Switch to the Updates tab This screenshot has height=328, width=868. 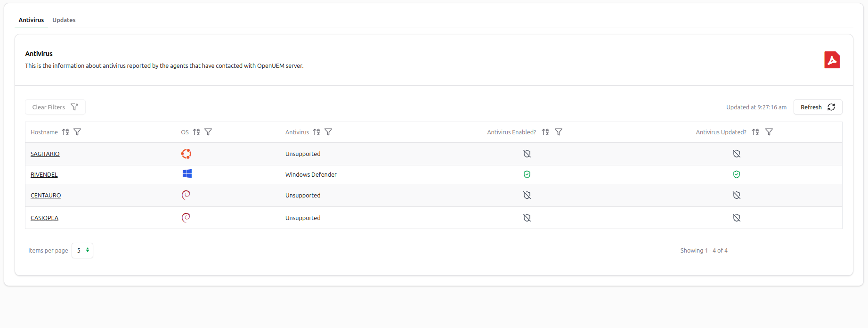point(64,20)
